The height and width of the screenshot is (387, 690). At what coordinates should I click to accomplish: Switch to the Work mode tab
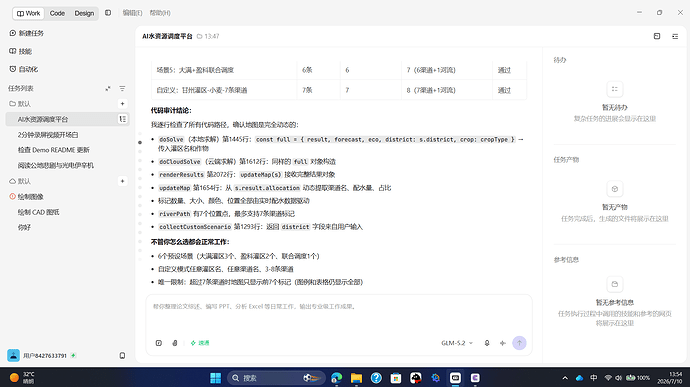28,13
